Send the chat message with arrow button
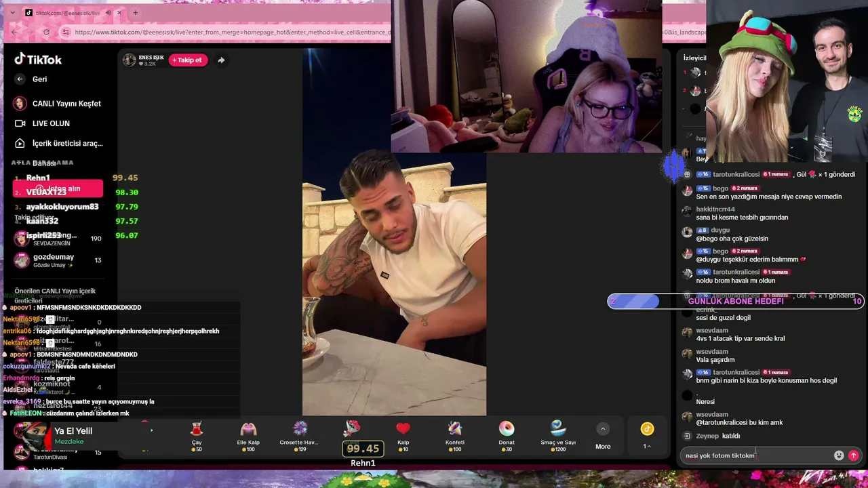This screenshot has height=488, width=868. pos(854,455)
